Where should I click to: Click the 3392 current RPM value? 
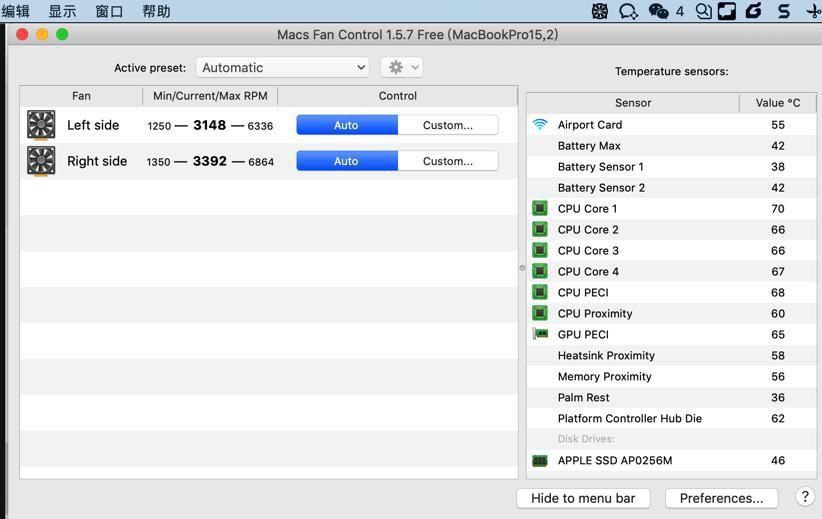coord(209,161)
